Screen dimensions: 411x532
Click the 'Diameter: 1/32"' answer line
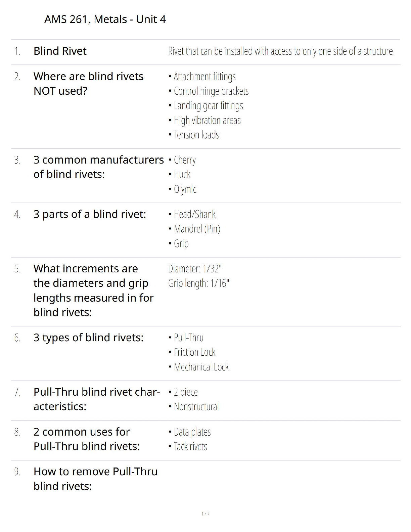point(195,269)
